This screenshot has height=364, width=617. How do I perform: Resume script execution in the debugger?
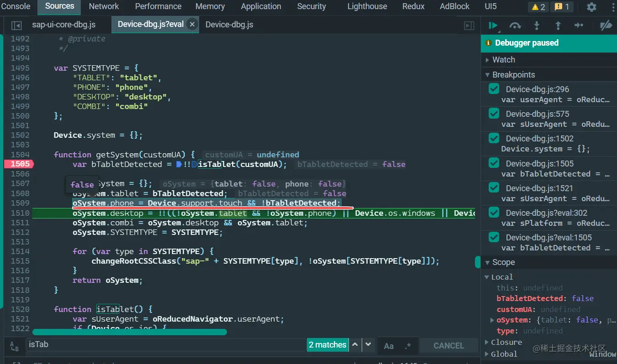point(493,26)
